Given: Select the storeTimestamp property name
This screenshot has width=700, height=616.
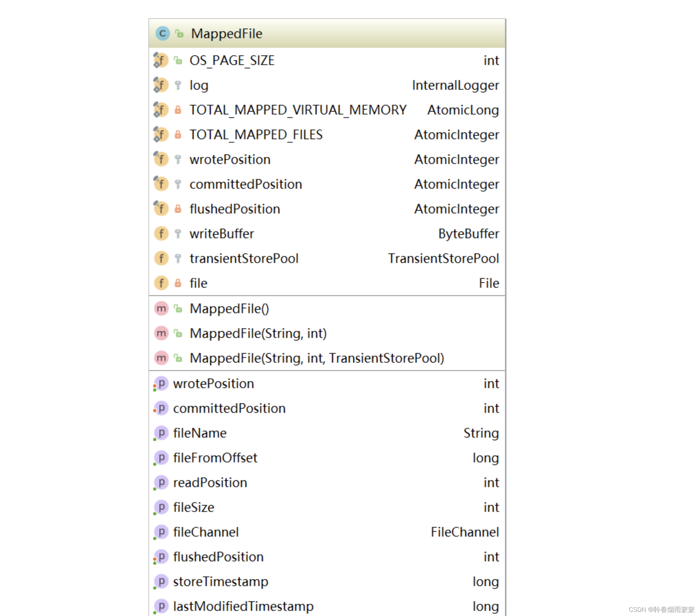Looking at the screenshot, I should 221,582.
